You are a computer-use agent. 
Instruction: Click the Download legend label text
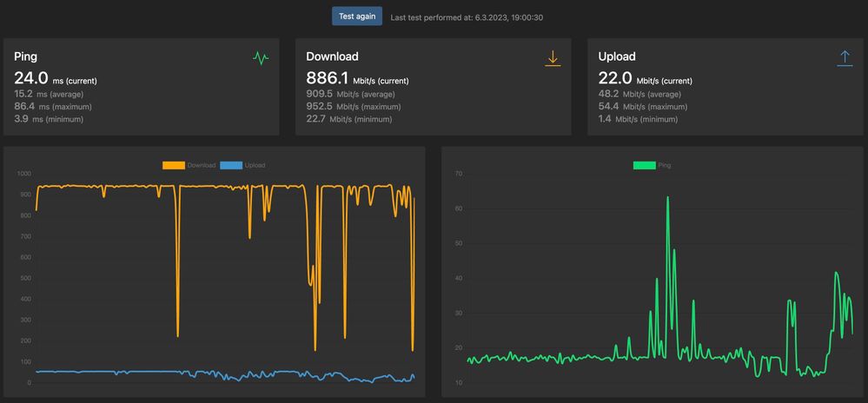pyautogui.click(x=202, y=165)
